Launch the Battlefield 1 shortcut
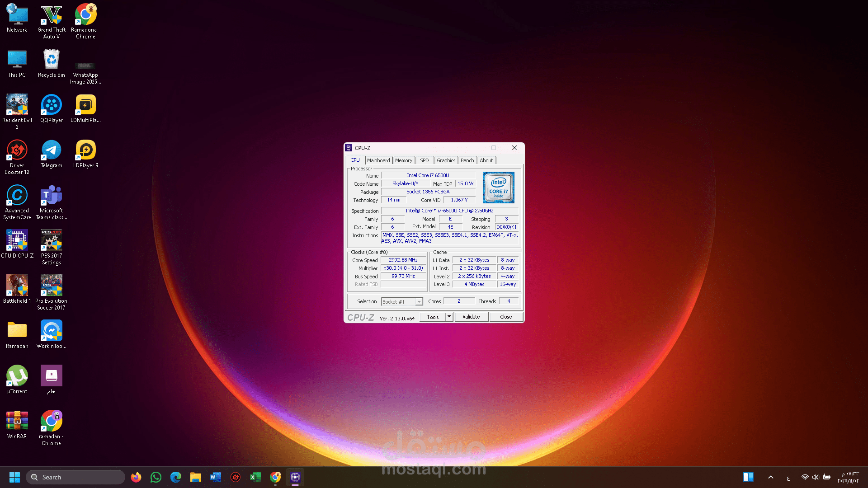This screenshot has height=488, width=868. pos(17,289)
